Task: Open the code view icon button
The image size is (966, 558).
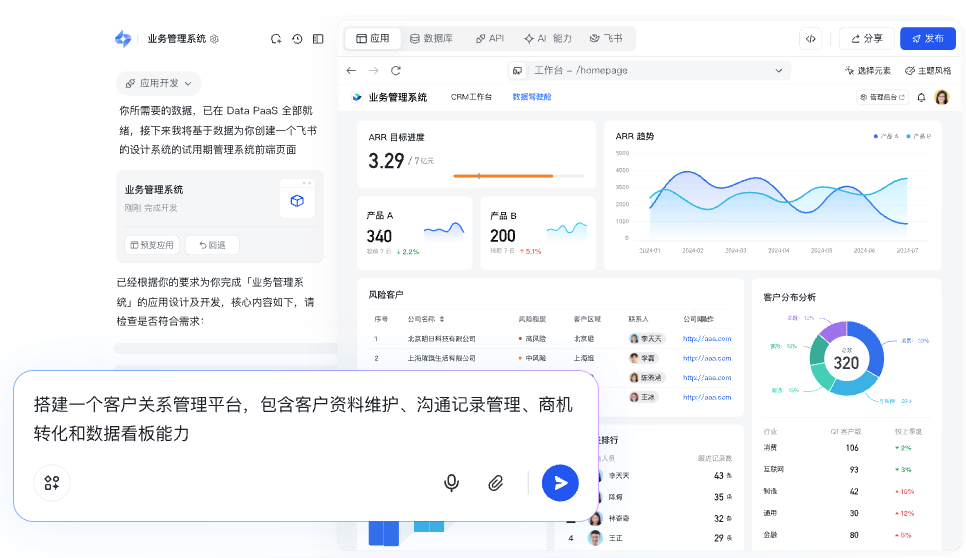Action: click(x=810, y=39)
